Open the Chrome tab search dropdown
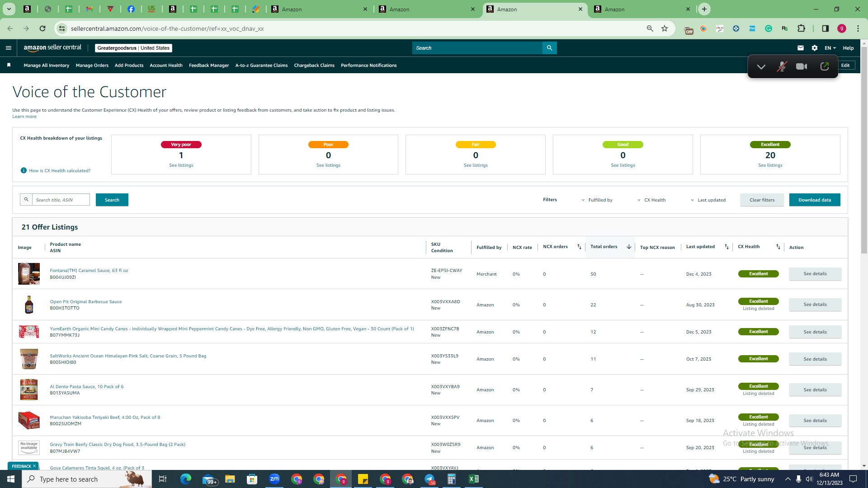Image resolution: width=868 pixels, height=488 pixels. [x=9, y=9]
